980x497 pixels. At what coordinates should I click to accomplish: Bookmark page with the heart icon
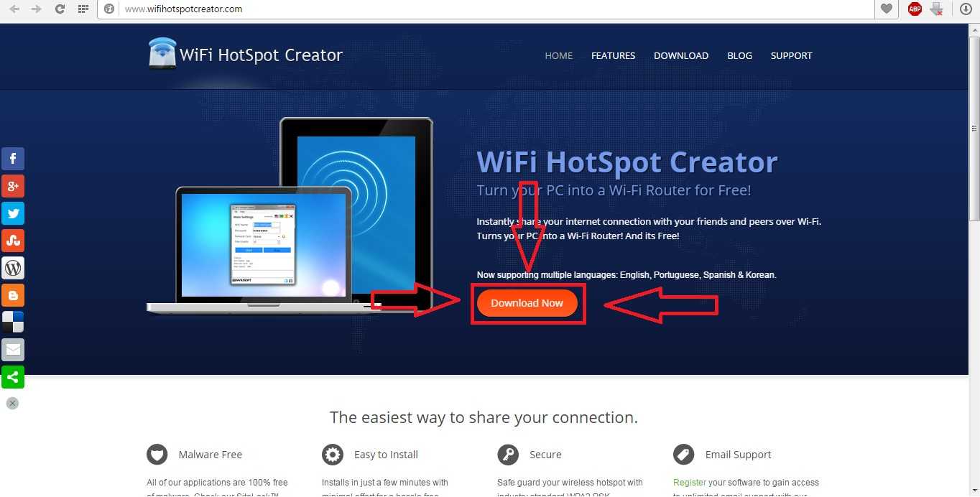(x=887, y=9)
